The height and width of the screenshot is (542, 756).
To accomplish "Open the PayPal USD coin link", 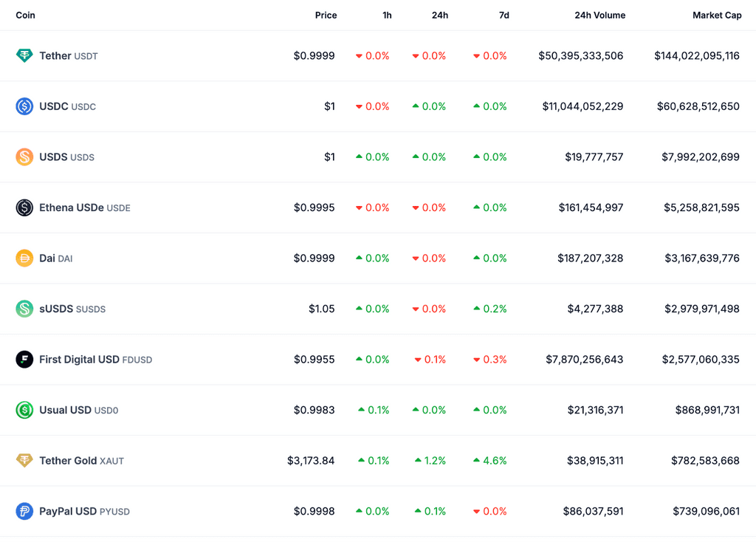I will click(68, 511).
